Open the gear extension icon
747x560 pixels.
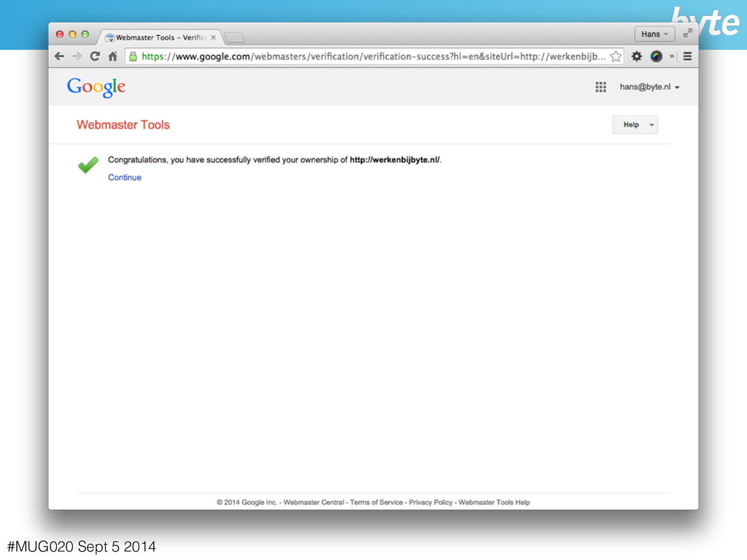click(636, 56)
